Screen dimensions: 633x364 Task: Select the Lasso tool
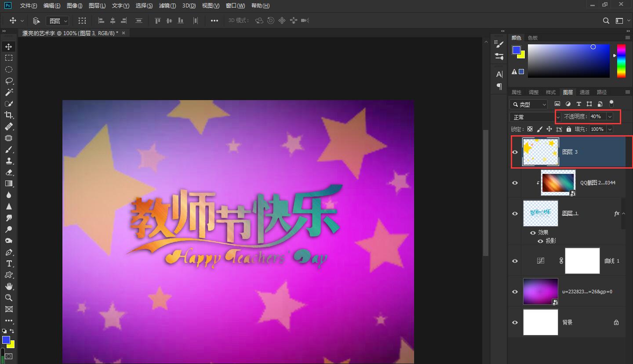click(9, 80)
